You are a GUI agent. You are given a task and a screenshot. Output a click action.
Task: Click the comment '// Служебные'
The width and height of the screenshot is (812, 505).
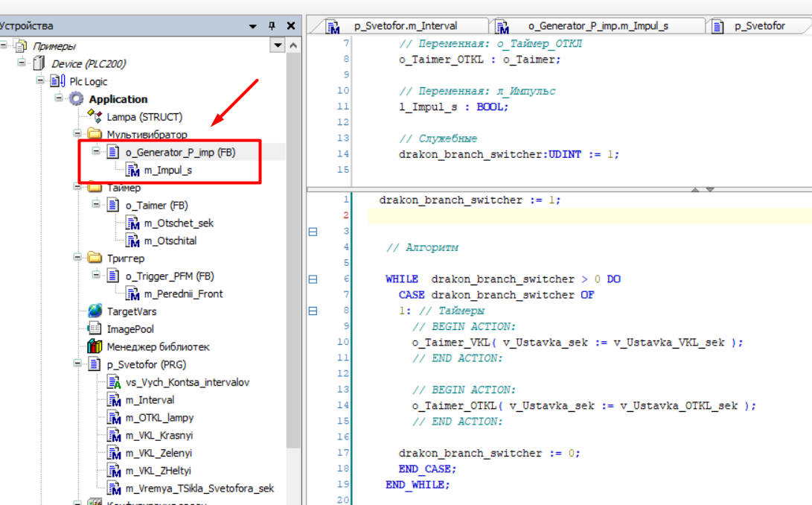click(438, 139)
